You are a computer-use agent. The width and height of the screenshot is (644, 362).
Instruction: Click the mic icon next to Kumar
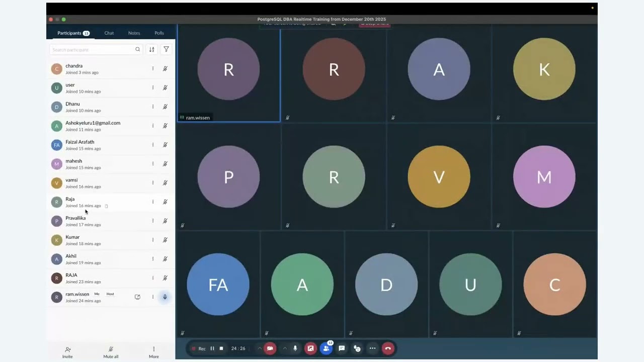(165, 240)
